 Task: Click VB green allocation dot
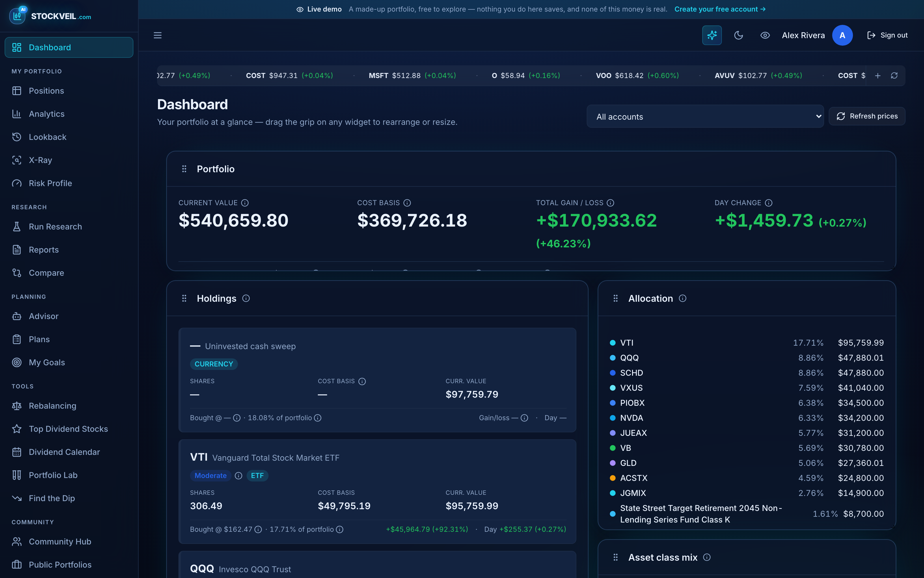(613, 448)
